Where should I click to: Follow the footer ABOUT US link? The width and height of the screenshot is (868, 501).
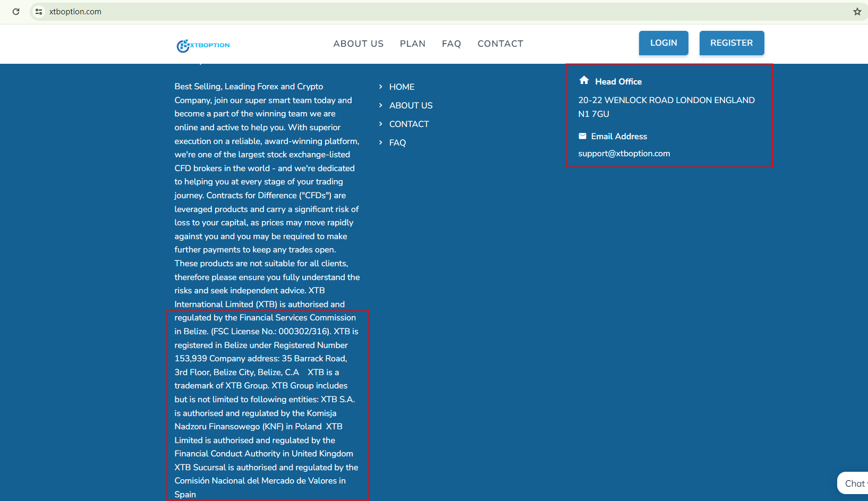click(411, 105)
